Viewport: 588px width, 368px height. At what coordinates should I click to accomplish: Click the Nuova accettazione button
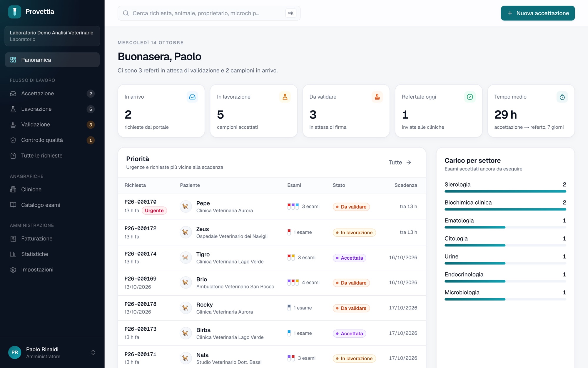pos(538,13)
